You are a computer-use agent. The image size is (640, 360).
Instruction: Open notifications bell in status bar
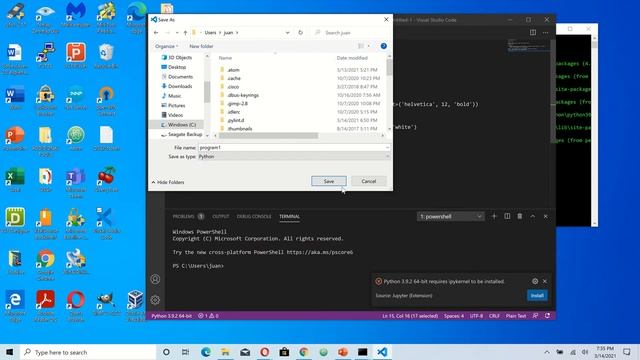[547, 316]
